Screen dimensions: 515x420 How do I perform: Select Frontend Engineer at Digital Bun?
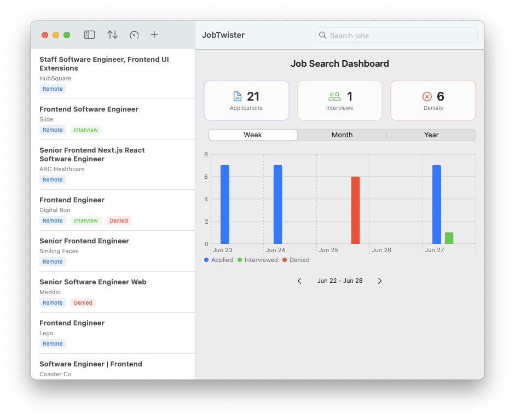click(x=113, y=210)
